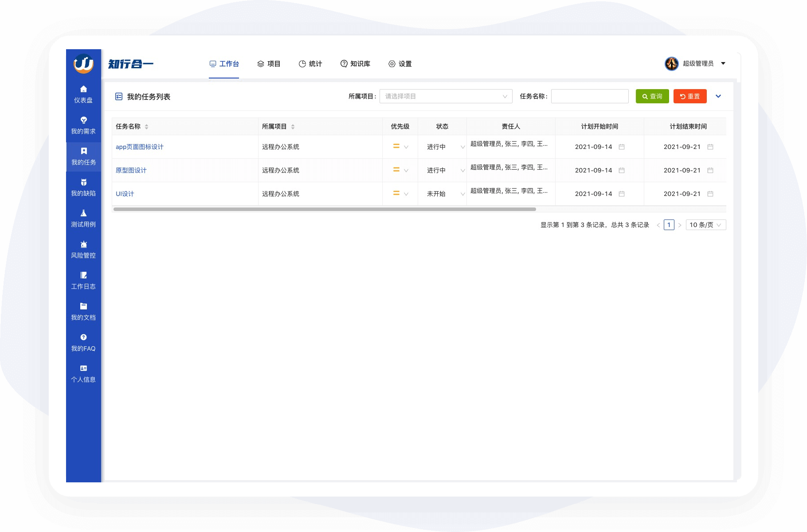This screenshot has width=807, height=532.
Task: Open 测试用例 test case icon
Action: tap(83, 214)
